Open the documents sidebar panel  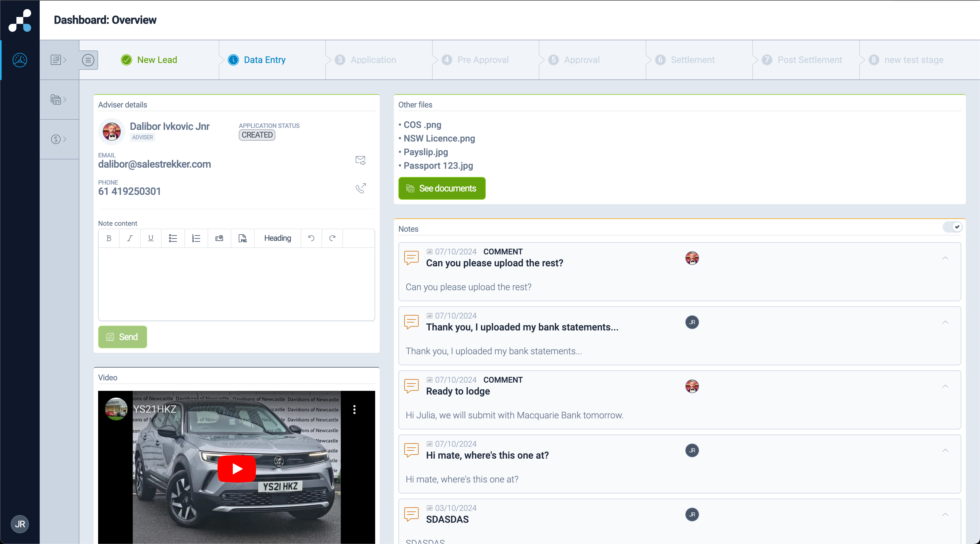59,100
